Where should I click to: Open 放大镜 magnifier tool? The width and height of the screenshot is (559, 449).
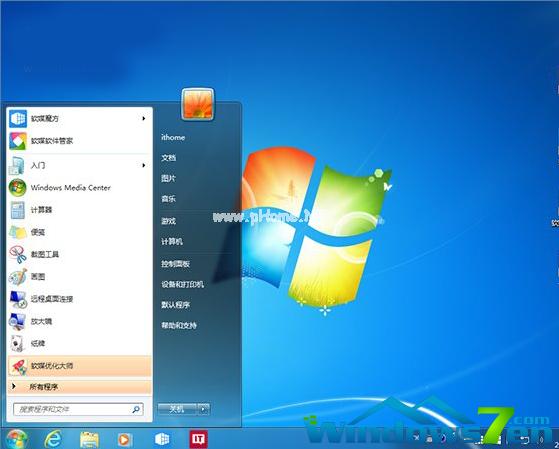tap(79, 321)
